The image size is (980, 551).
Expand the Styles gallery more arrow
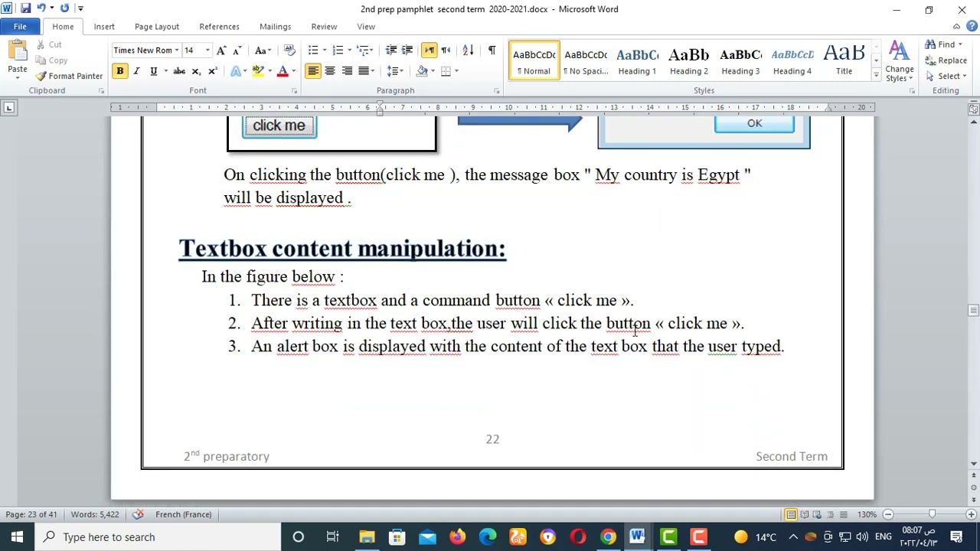(876, 75)
